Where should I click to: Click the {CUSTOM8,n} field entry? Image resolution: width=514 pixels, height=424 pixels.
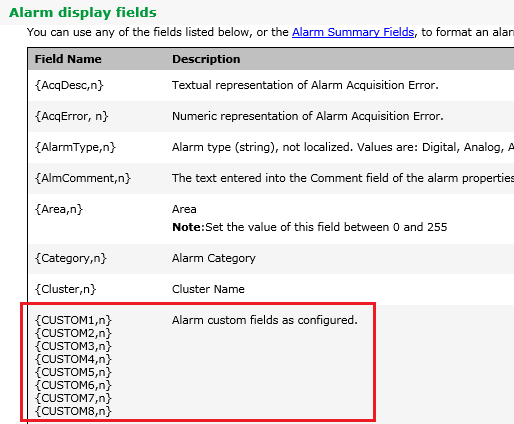point(73,411)
